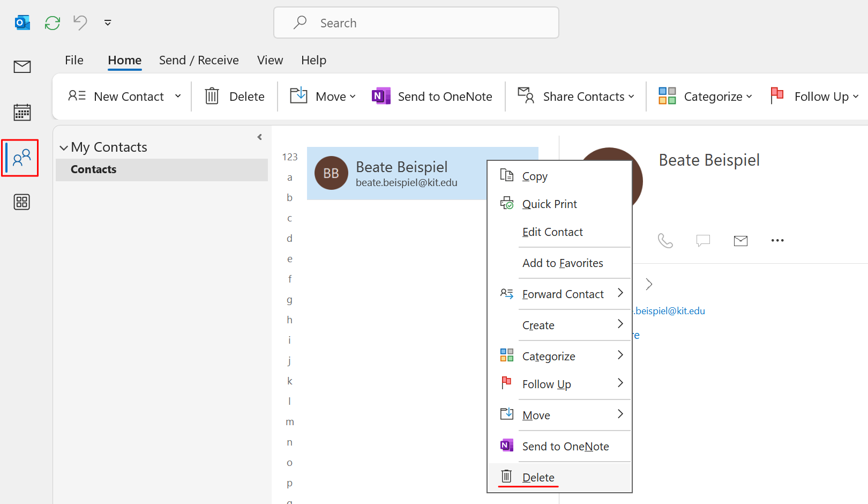Select the Home ribbon tab
This screenshot has width=868, height=504.
click(x=125, y=60)
